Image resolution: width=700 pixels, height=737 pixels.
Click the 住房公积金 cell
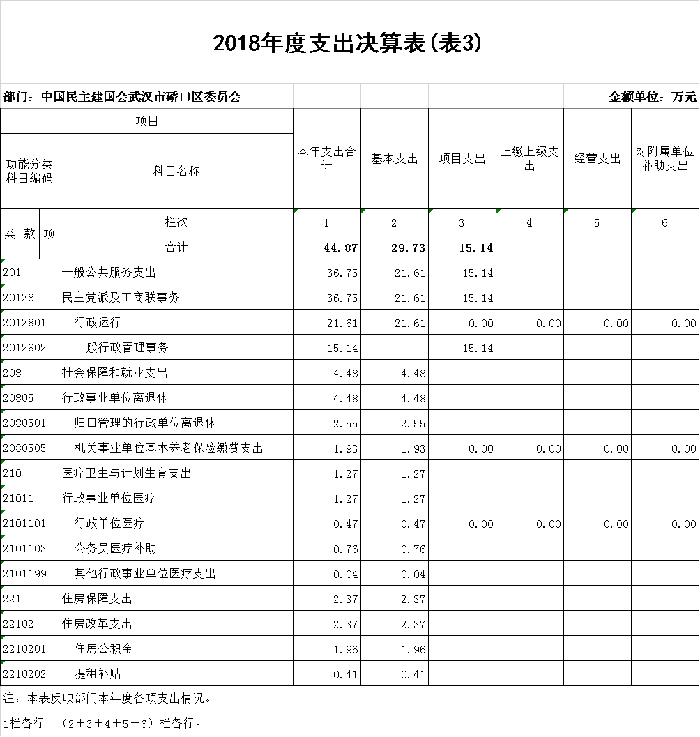176,649
